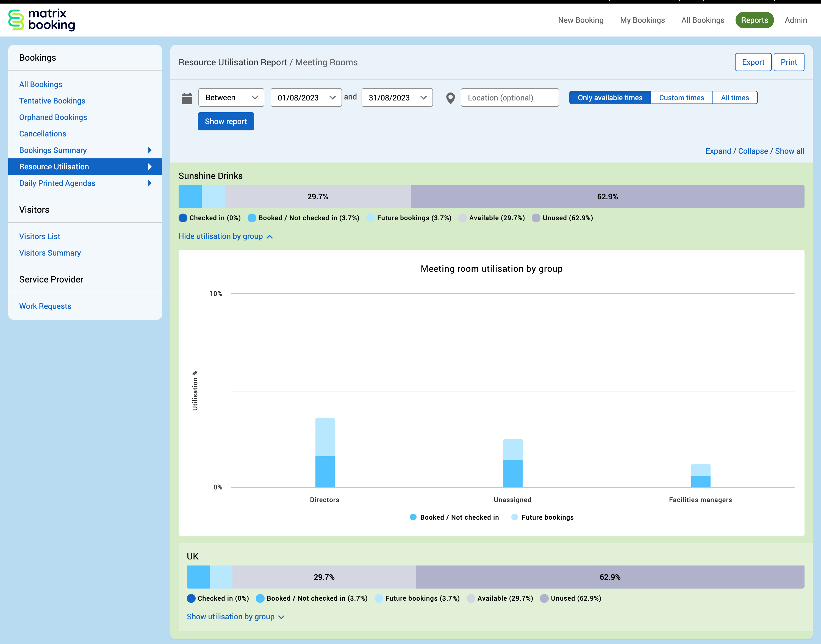Click the Matrix Booking logo
821x644 pixels.
click(x=41, y=19)
